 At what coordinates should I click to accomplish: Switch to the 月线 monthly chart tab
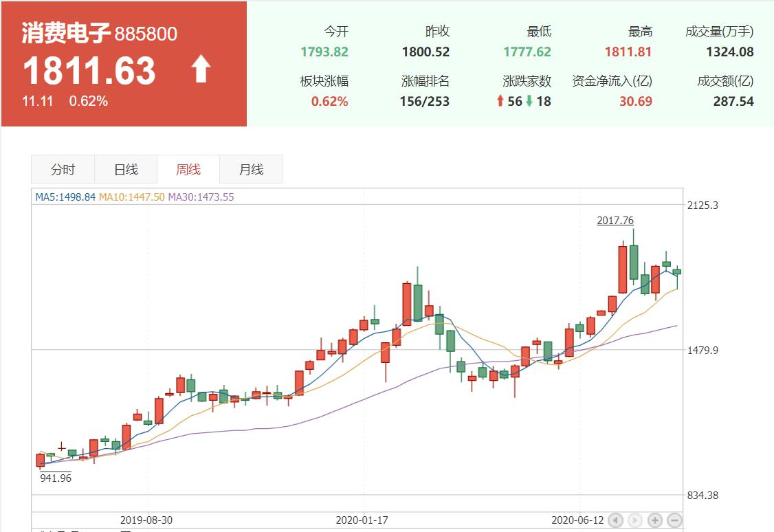252,169
